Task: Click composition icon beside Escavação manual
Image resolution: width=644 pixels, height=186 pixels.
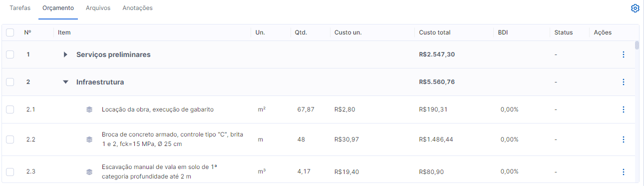Action: point(89,172)
